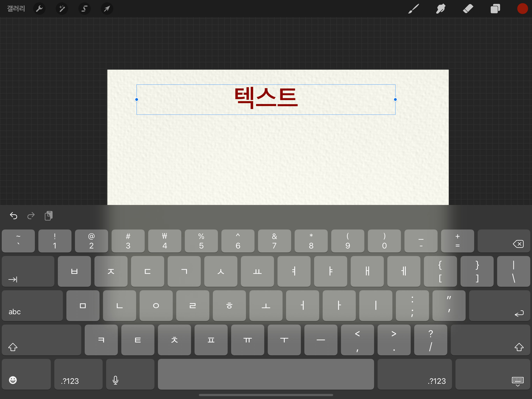Tap the number 1 key
Viewport: 532px width, 399px height.
55,241
